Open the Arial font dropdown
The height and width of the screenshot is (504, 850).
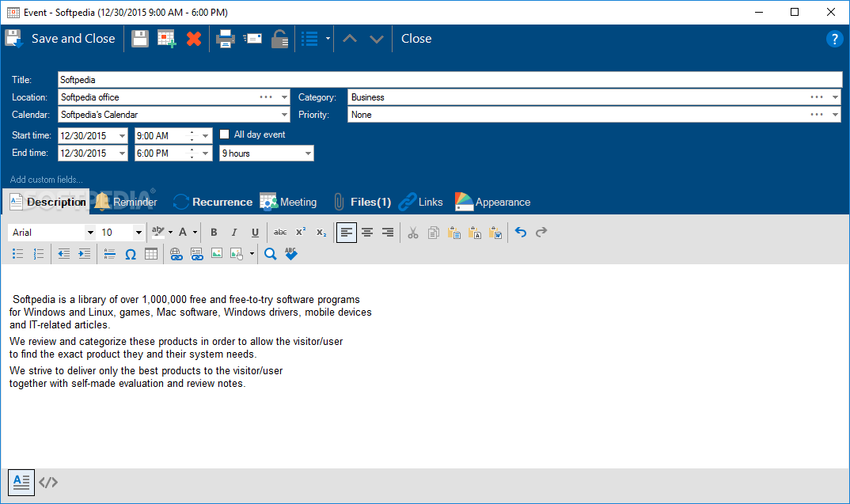(90, 233)
